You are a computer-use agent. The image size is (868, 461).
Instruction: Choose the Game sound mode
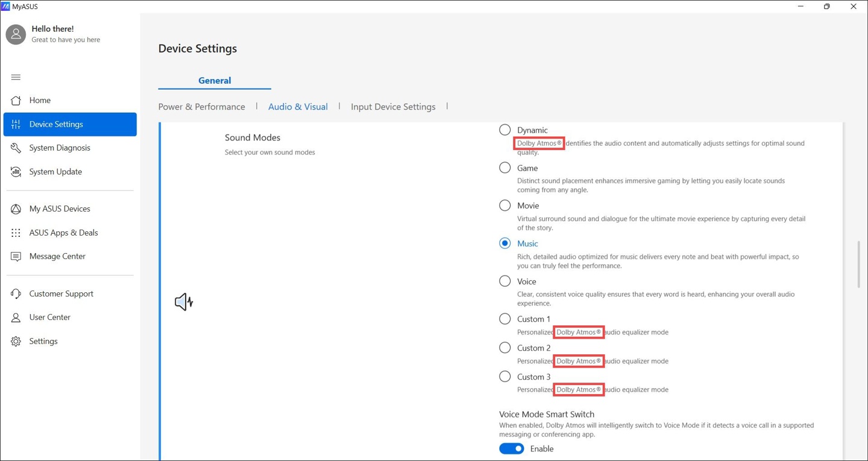[505, 168]
